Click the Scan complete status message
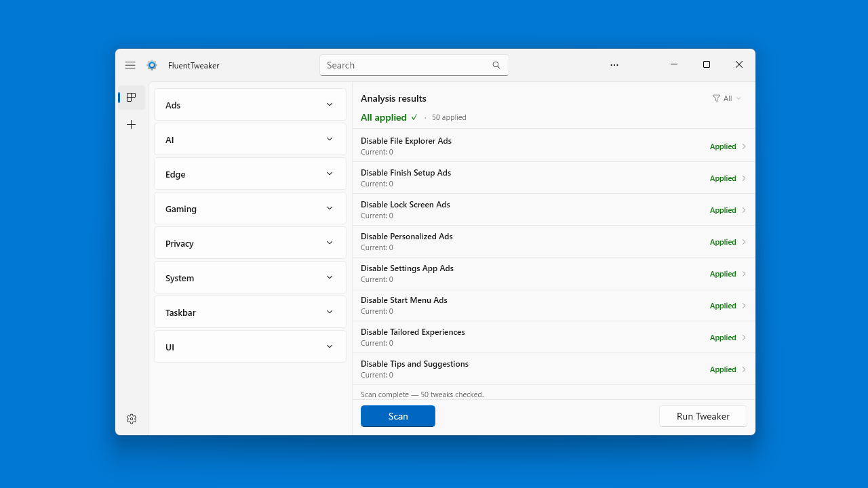The height and width of the screenshot is (488, 868). (422, 394)
